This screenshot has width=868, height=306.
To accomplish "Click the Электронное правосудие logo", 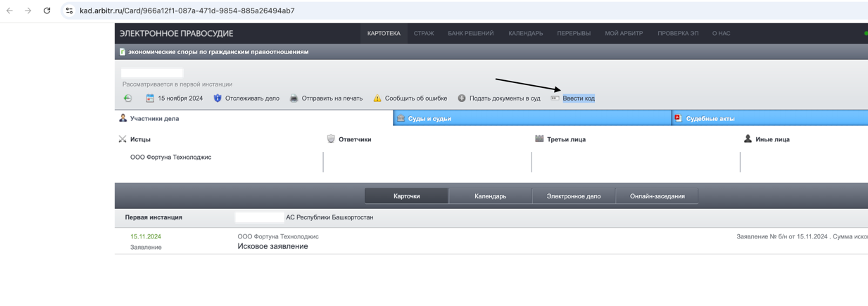I will point(176,33).
